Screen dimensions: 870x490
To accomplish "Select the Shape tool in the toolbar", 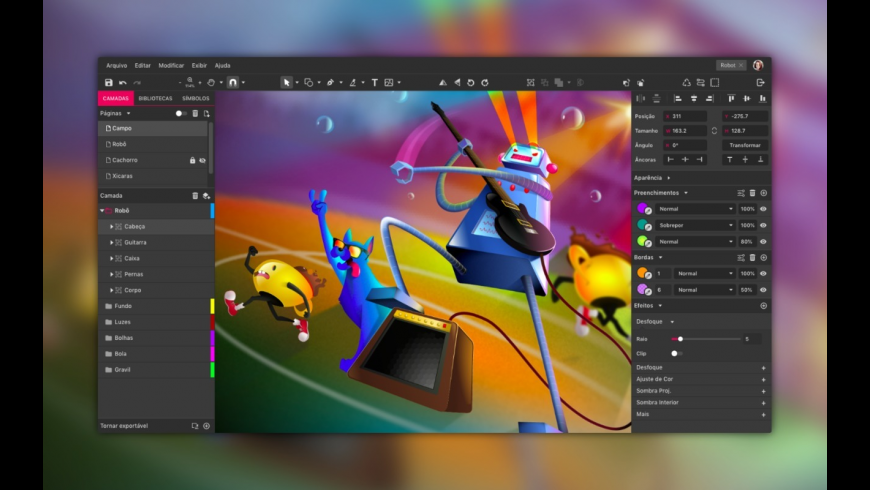I will [x=308, y=83].
